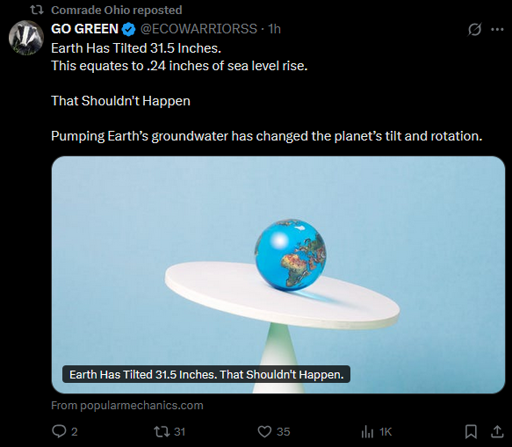The height and width of the screenshot is (447, 512).
Task: Open the 1h timestamp link
Action: (274, 29)
